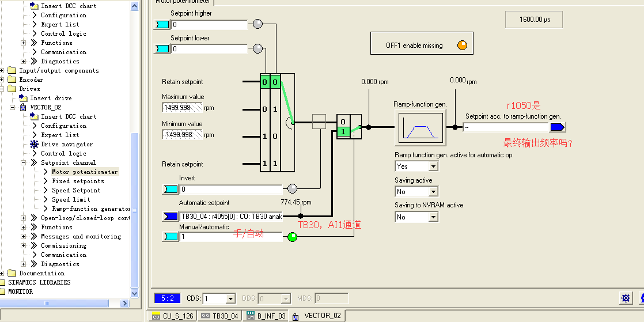The image size is (644, 322).
Task: Switch to the CU_S_126 tab
Action: point(172,316)
